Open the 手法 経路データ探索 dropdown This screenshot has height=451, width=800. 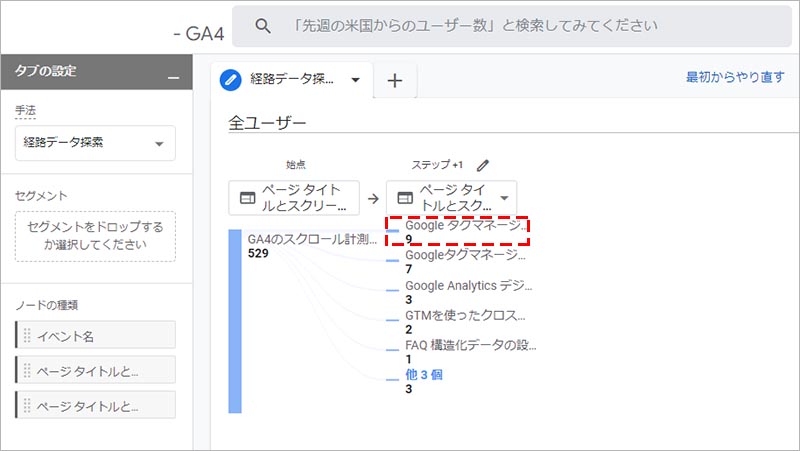pos(96,143)
